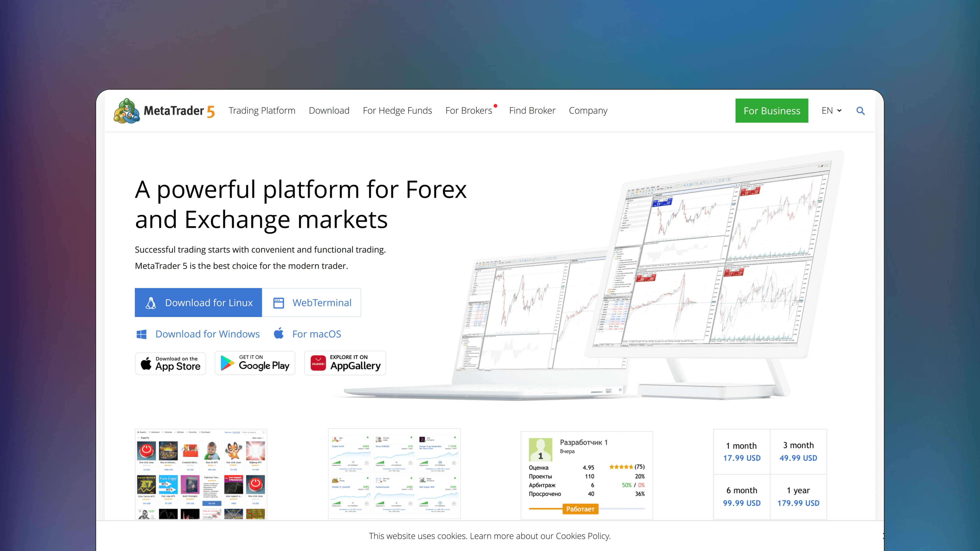The image size is (980, 551).
Task: Click the Get it on Google Play badge
Action: pyautogui.click(x=255, y=363)
